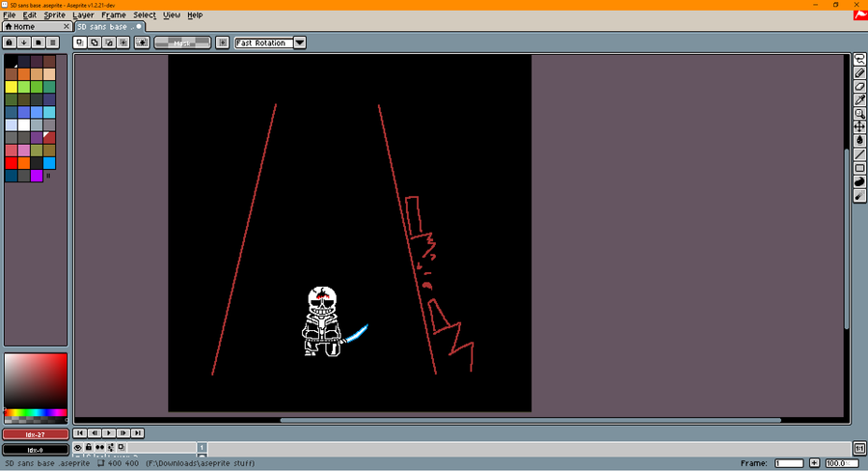Image resolution: width=868 pixels, height=471 pixels.
Task: Open the palette options menu icon
Action: 53,42
